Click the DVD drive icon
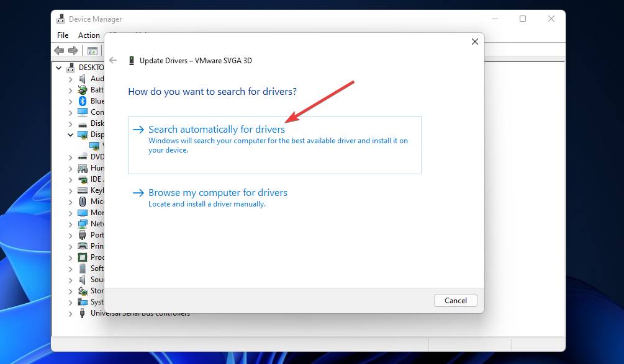 coord(83,157)
